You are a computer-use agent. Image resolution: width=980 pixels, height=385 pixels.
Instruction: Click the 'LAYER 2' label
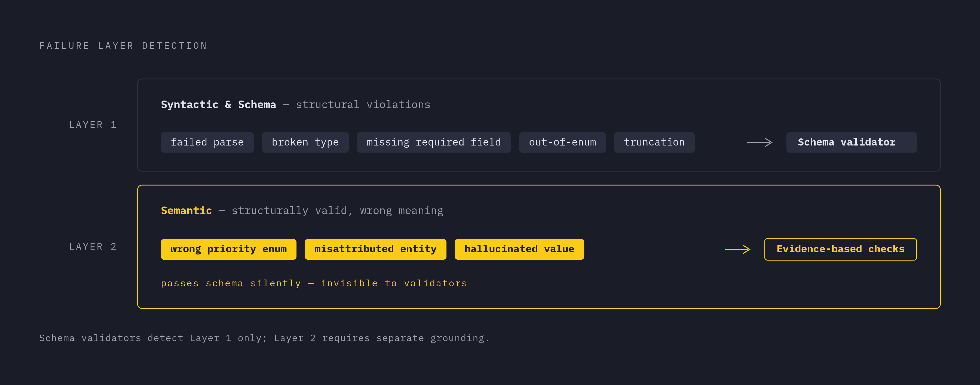[93, 247]
